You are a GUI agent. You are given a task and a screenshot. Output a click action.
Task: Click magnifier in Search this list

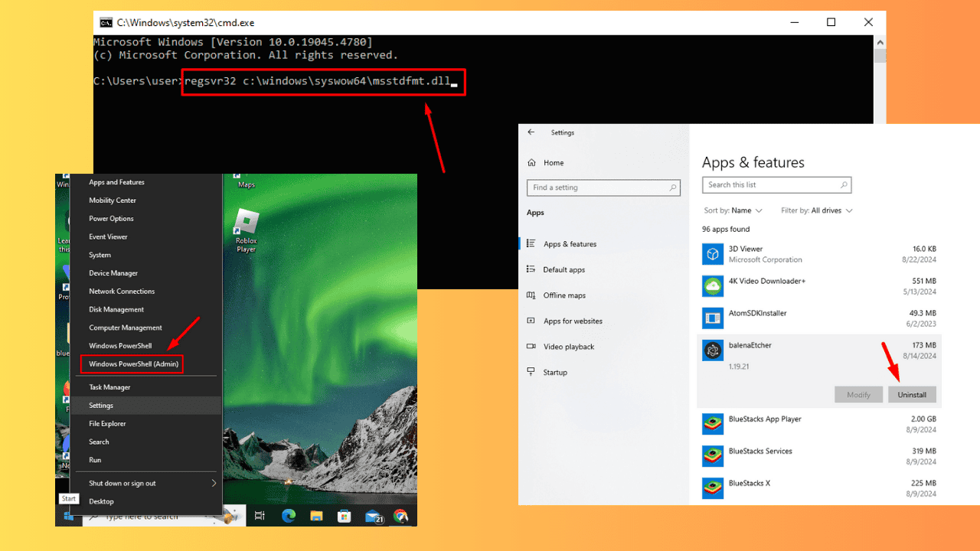[x=844, y=184]
